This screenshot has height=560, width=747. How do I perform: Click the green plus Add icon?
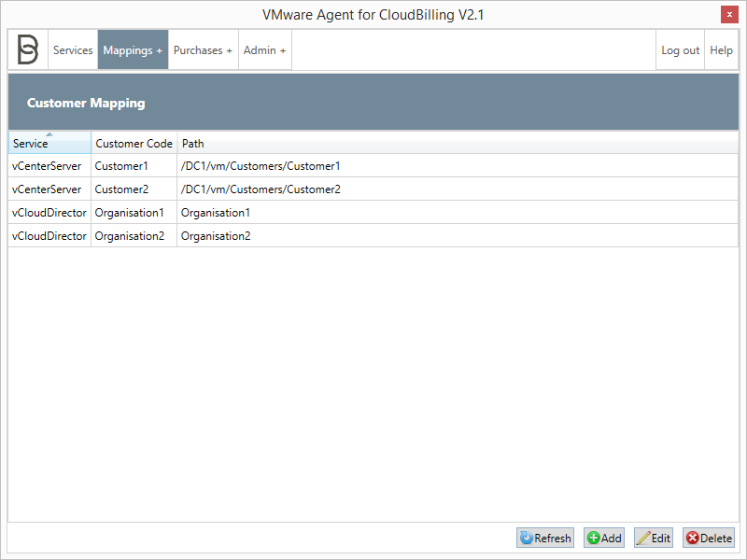click(592, 538)
